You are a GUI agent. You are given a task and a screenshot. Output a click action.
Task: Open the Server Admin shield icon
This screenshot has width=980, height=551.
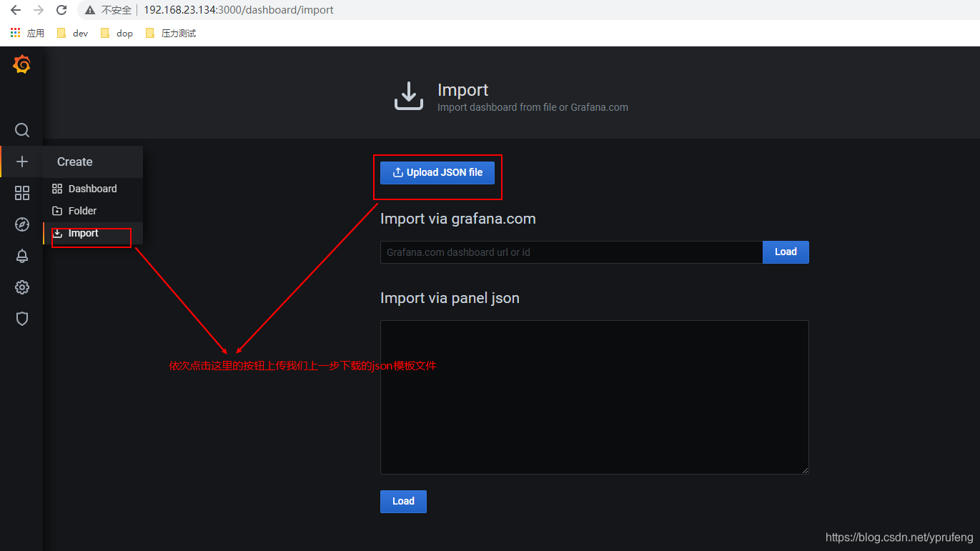pyautogui.click(x=22, y=319)
